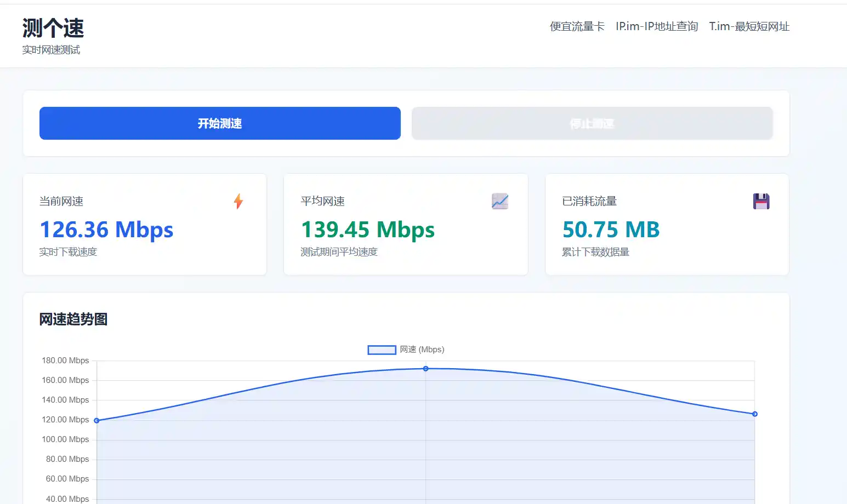847x504 pixels.
Task: Toggle the 网速 (Mbps) legend label
Action: click(422, 350)
